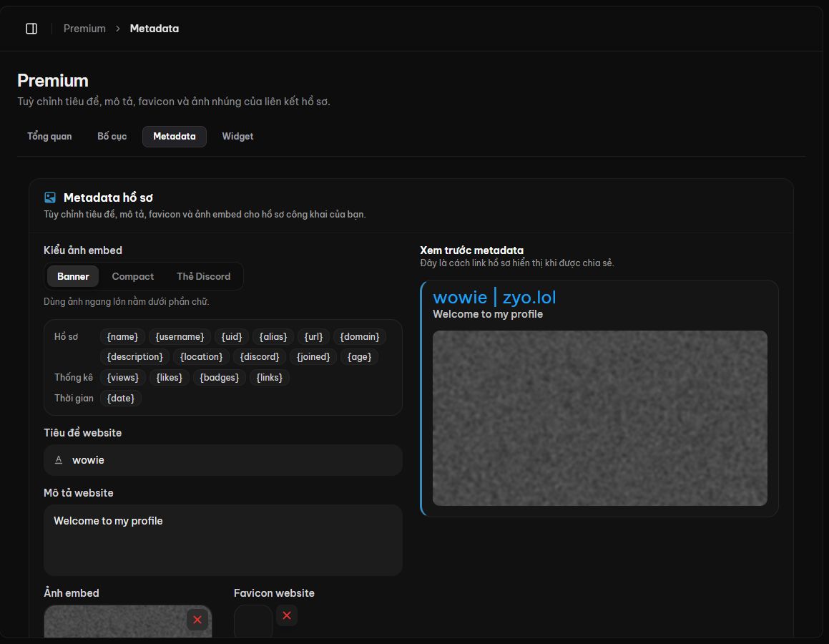Click the Mô tả website text area
This screenshot has width=829, height=644.
click(x=223, y=540)
